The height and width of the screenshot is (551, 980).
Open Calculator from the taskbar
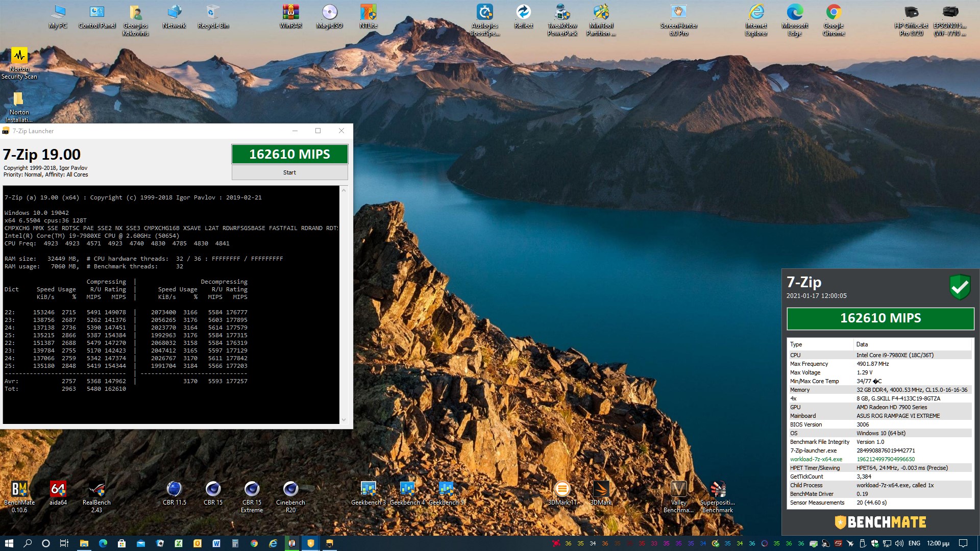(x=235, y=543)
